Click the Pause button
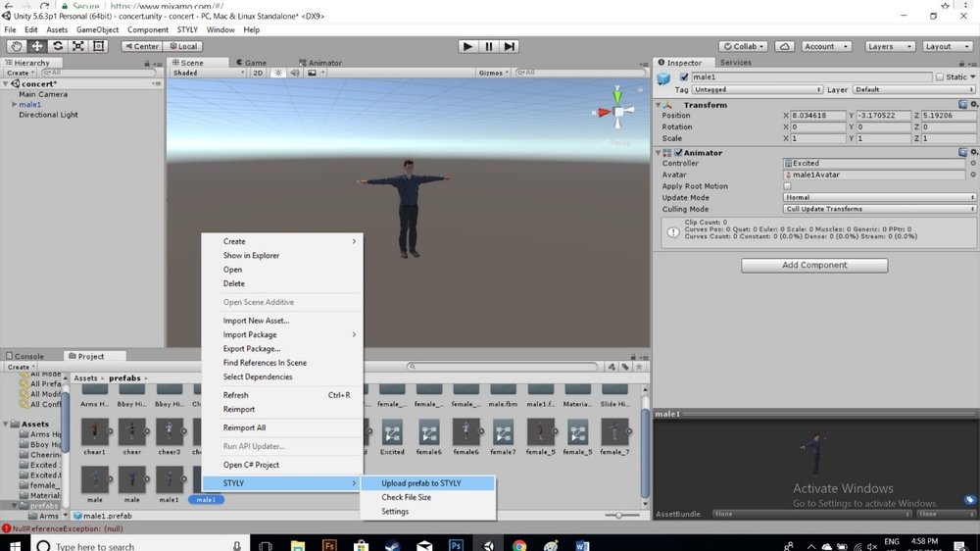 click(x=488, y=46)
